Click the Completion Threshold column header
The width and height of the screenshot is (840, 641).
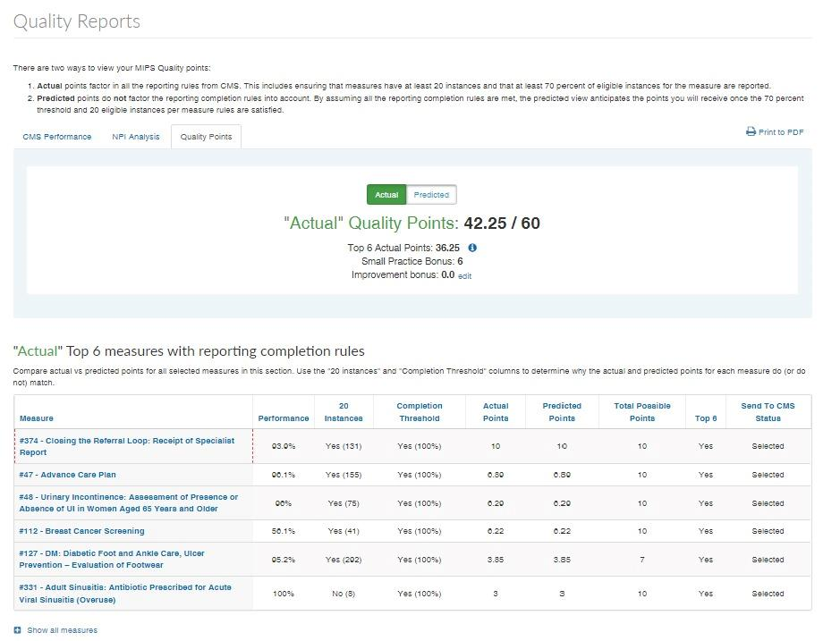coord(419,412)
